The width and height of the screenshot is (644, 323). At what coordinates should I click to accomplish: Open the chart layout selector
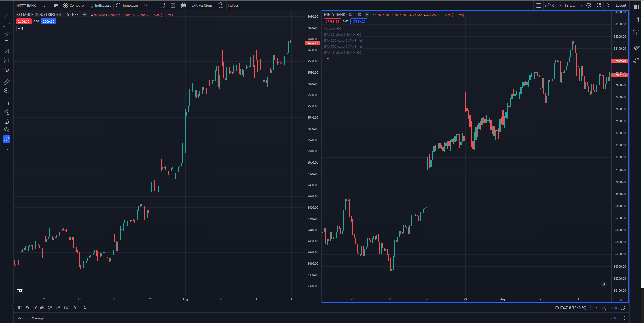pos(539,5)
